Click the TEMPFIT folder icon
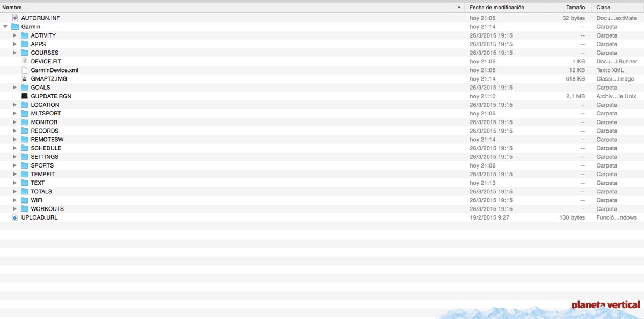This screenshot has height=319, width=644. pos(25,174)
